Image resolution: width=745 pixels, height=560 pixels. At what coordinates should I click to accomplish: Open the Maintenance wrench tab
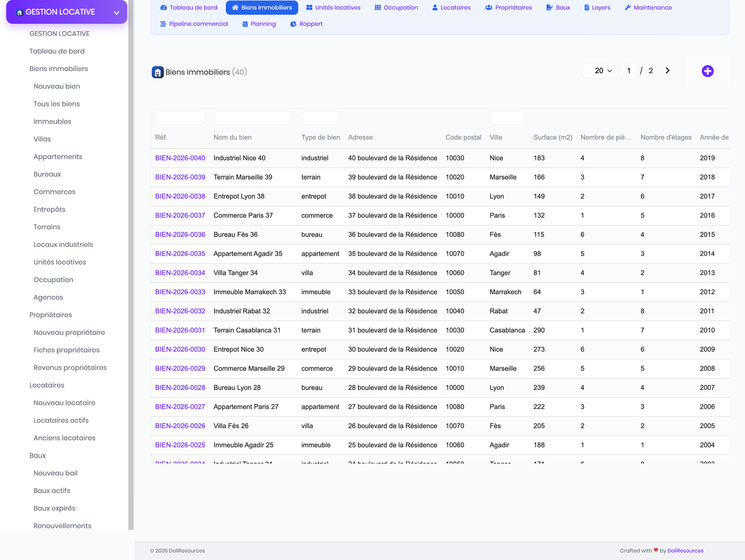(x=648, y=8)
